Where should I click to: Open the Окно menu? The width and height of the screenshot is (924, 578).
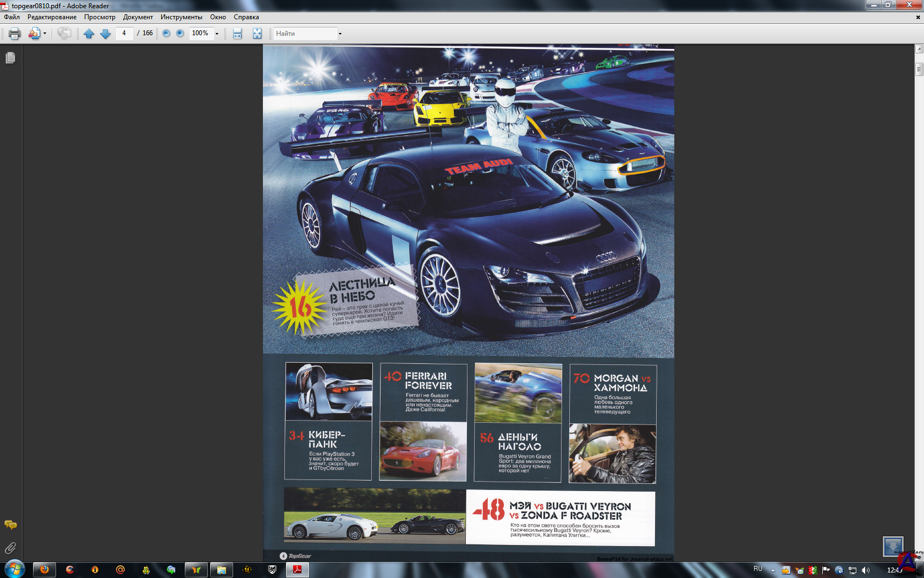(x=218, y=17)
